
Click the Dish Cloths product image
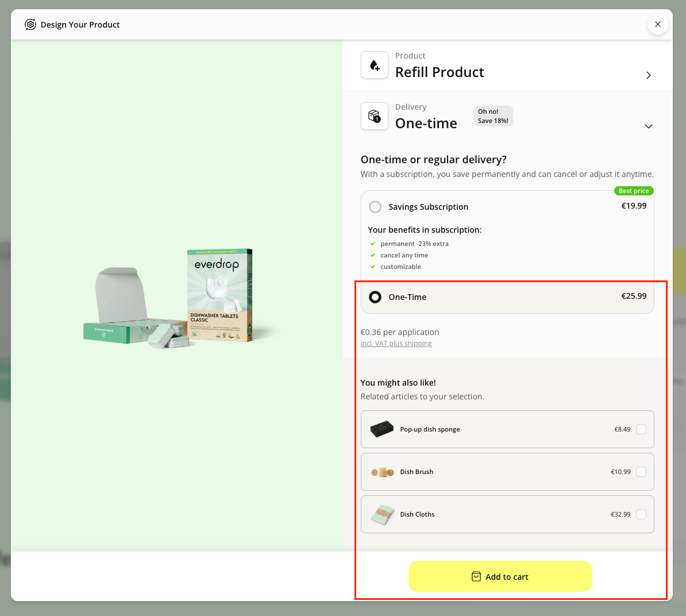(x=382, y=514)
